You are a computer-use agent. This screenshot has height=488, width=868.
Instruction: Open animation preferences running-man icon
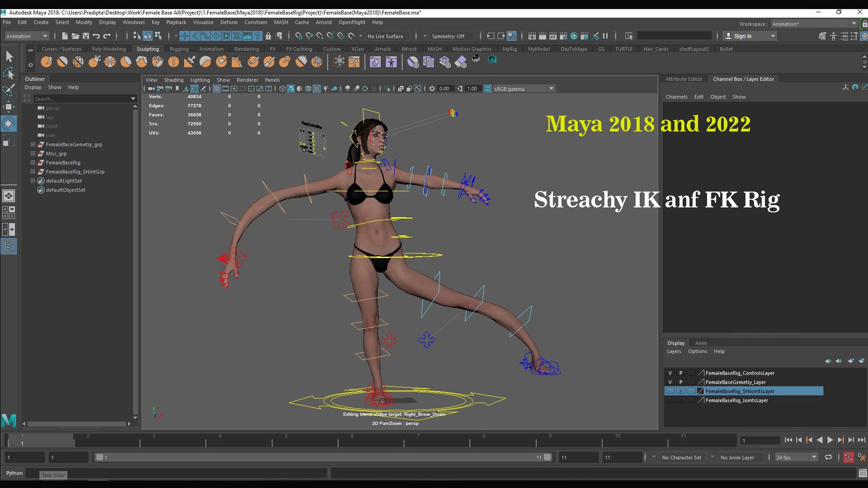click(x=862, y=457)
